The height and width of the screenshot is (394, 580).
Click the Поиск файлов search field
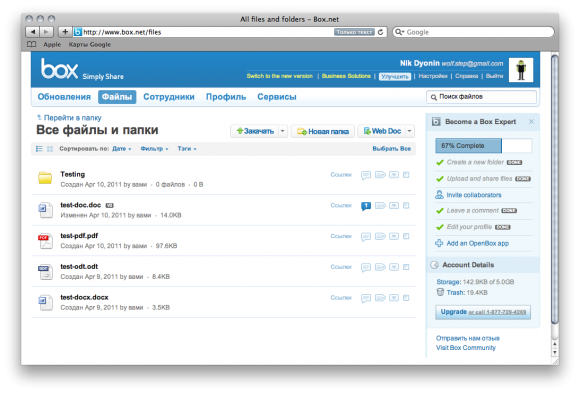[481, 97]
